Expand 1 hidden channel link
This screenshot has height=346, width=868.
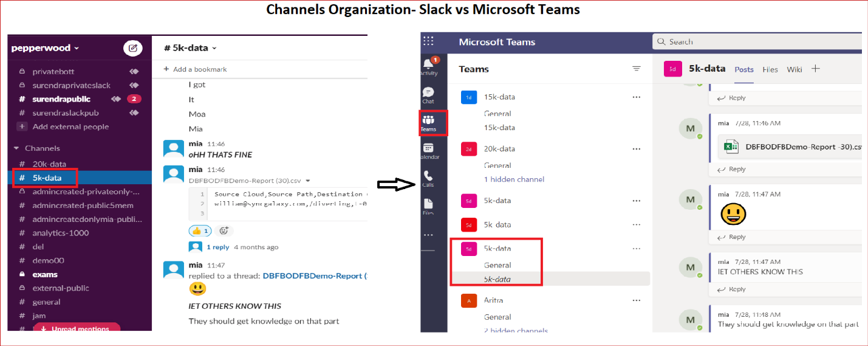[514, 179]
